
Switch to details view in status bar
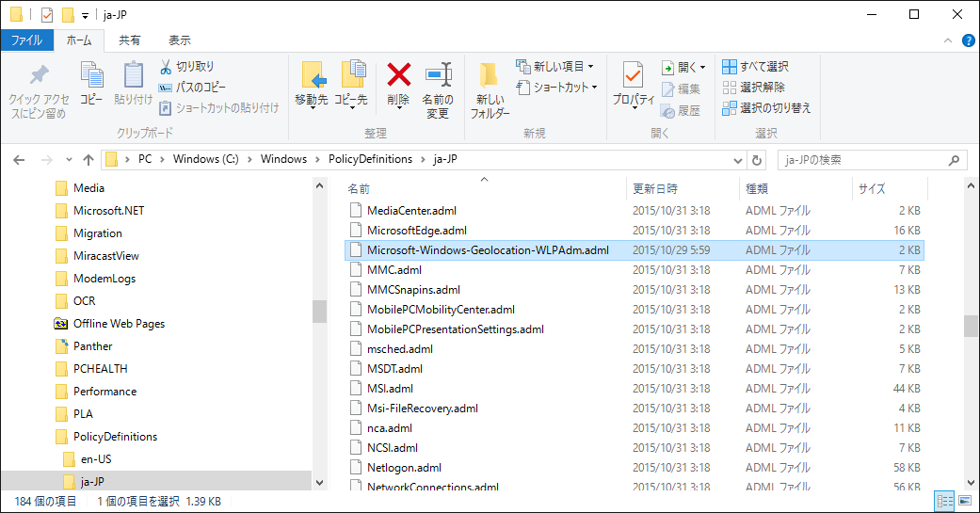click(x=943, y=501)
